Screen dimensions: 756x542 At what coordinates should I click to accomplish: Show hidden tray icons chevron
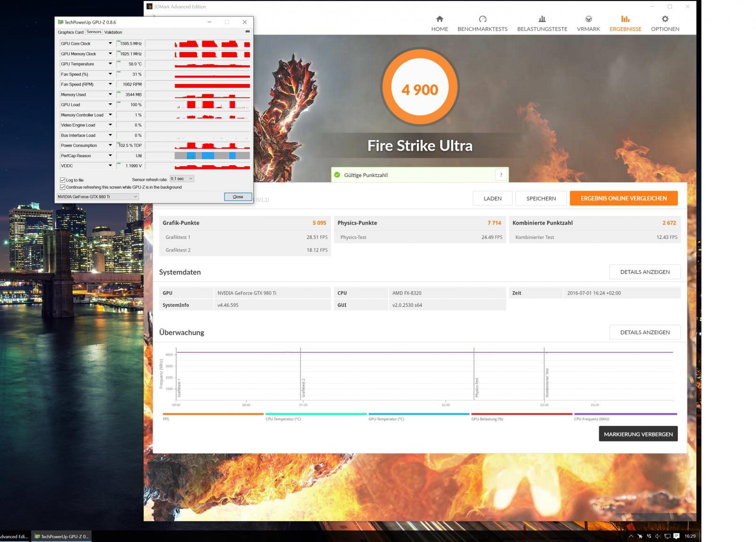[631, 536]
